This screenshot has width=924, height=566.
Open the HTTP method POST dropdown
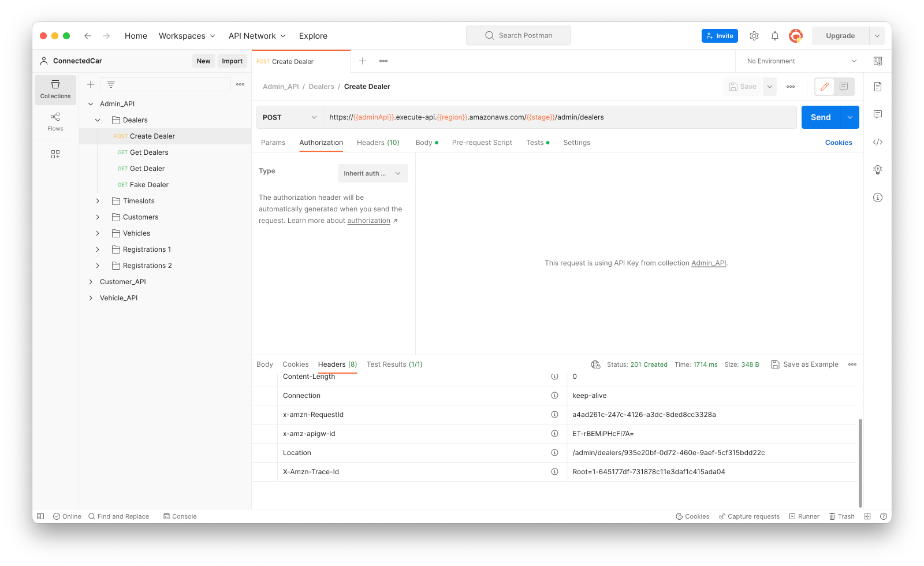point(289,117)
